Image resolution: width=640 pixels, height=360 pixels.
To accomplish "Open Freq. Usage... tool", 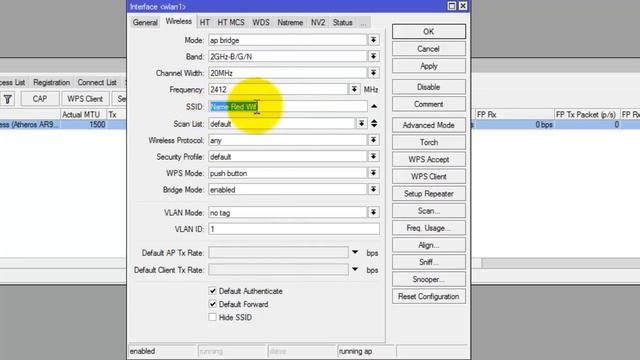I will [x=429, y=228].
